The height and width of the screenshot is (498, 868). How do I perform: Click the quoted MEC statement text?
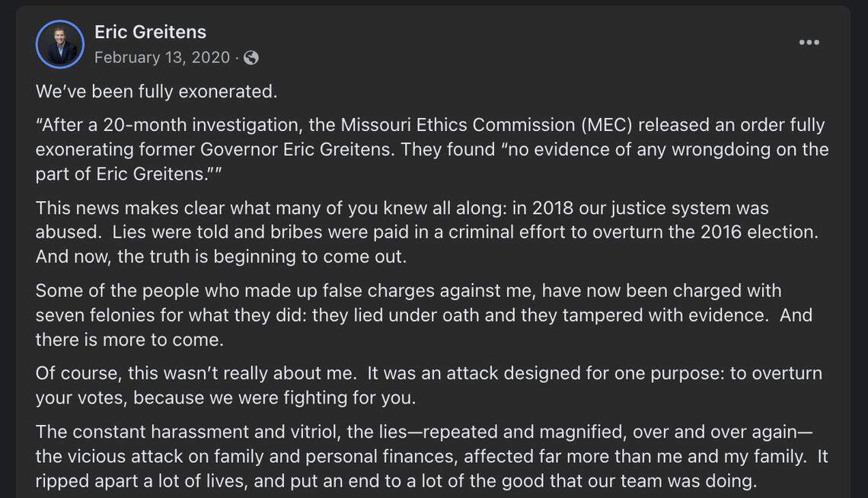point(430,149)
